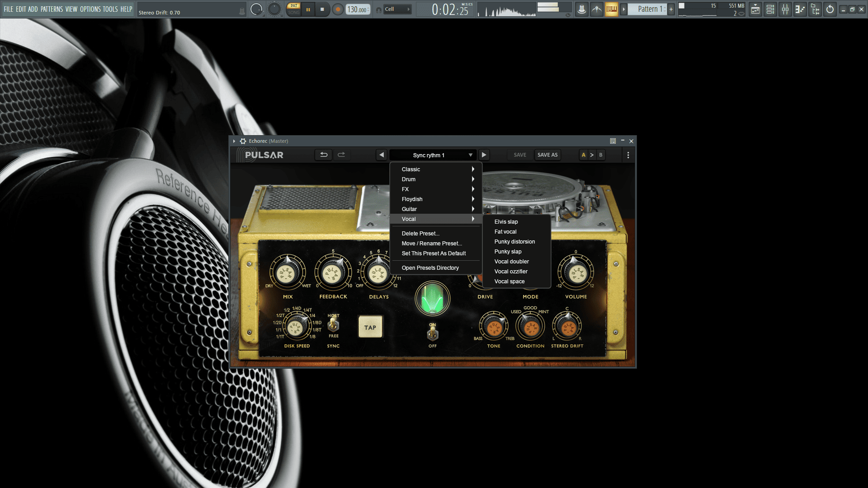Open the Channel rack icon

point(770,9)
